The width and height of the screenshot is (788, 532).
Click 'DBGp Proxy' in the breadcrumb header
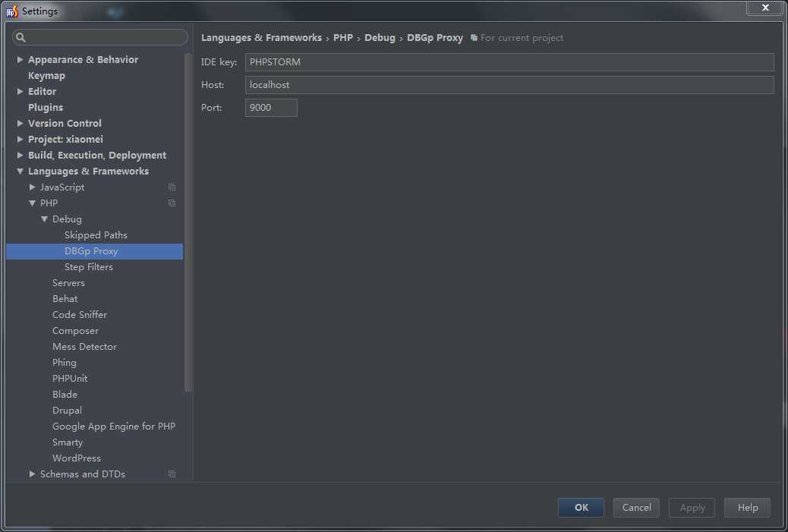pos(435,38)
